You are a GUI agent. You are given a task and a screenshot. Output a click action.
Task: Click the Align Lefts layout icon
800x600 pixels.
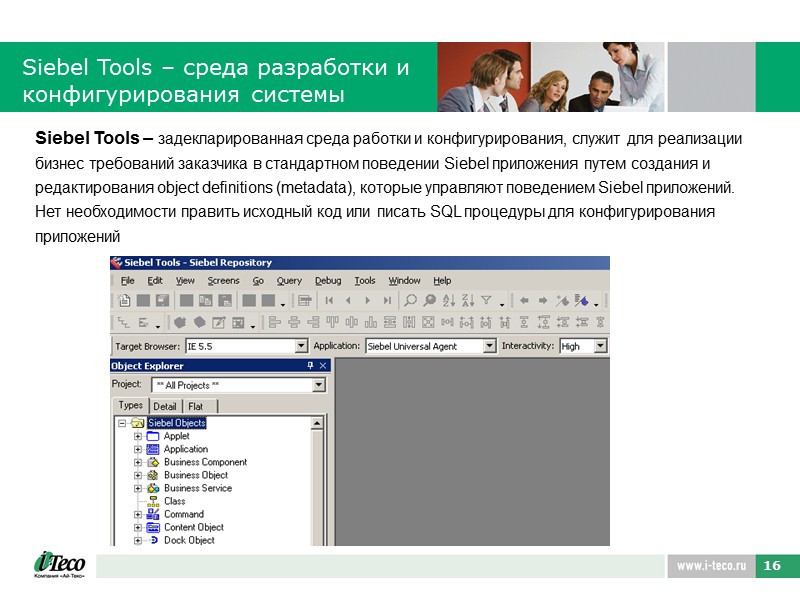[274, 322]
